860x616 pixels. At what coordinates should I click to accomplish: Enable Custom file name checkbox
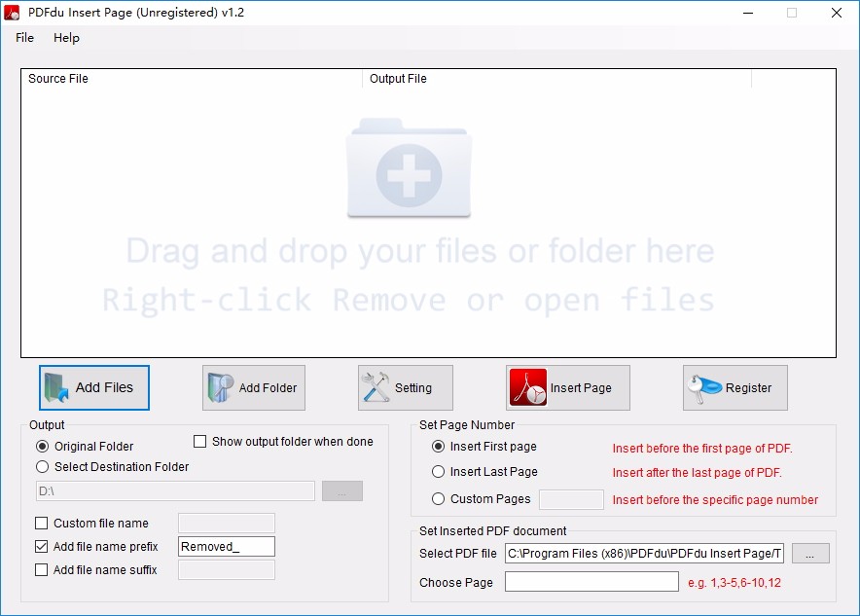[41, 524]
